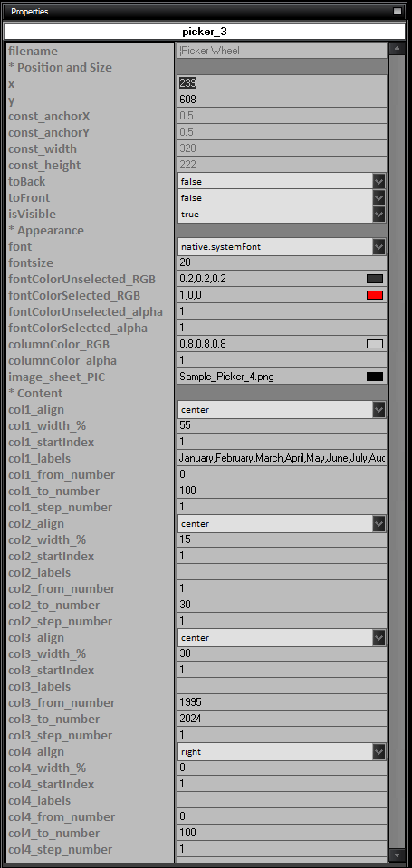Click the Properties panel collapse icon
Screen dimensions: 412x868
coord(397,11)
